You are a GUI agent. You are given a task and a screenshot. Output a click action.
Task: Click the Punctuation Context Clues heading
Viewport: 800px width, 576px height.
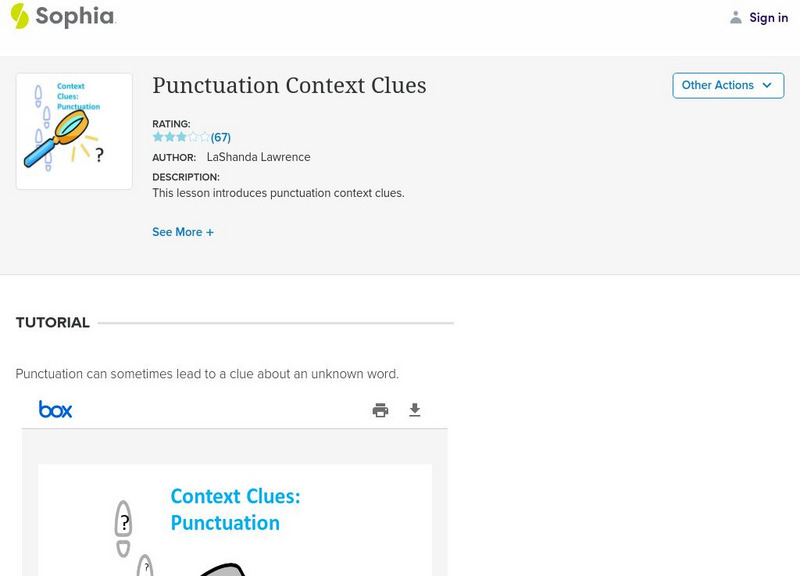(x=289, y=86)
